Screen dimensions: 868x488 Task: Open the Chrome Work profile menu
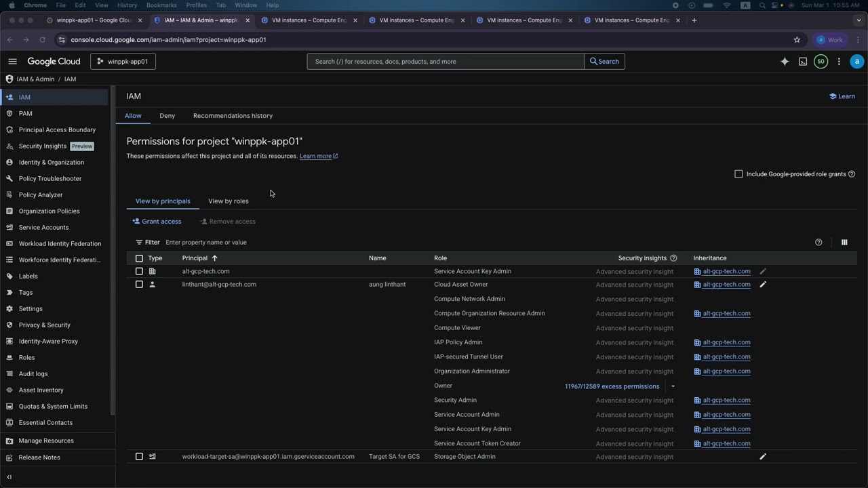(x=830, y=39)
